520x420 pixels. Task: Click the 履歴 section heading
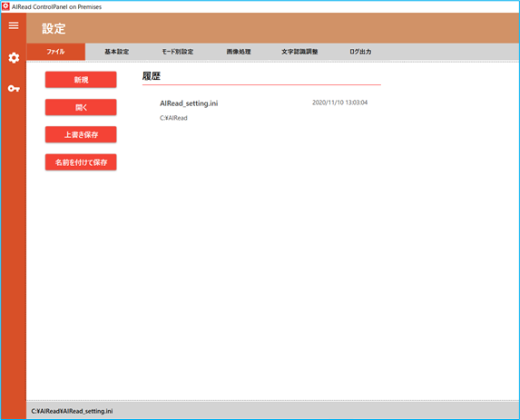coord(152,76)
